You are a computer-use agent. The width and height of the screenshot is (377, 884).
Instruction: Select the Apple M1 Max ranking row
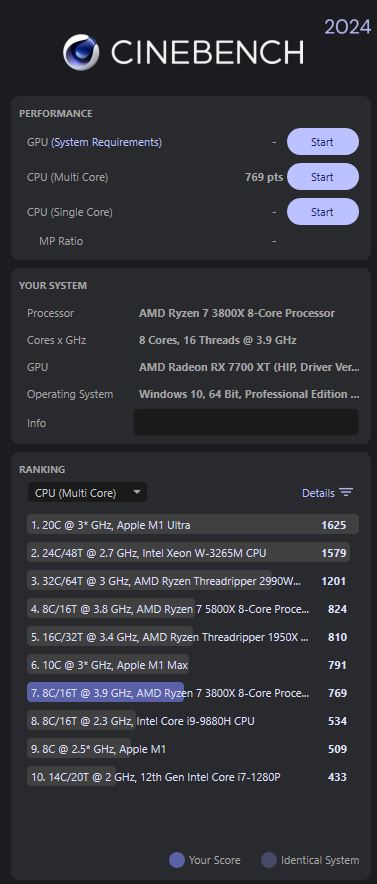click(x=193, y=665)
